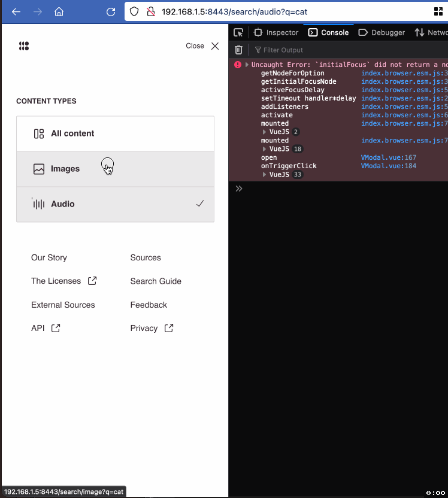Clear the console output using the trash icon
This screenshot has width=448, height=498.
tap(238, 50)
